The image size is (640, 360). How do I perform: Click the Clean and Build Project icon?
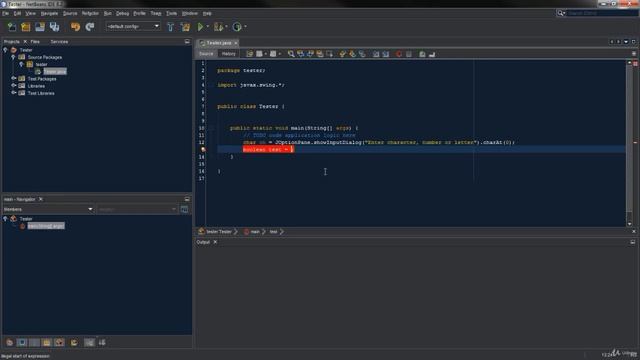coord(185,27)
